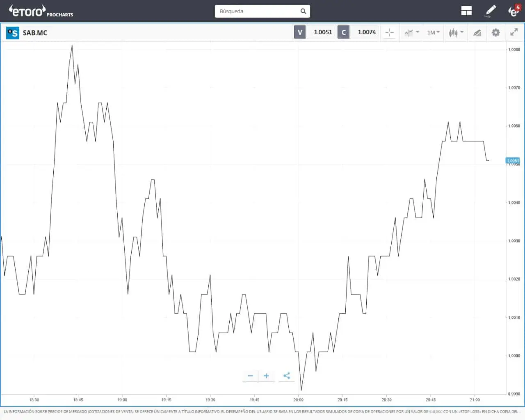Activate the crosshair toggle on toolbar
This screenshot has height=420, width=525.
click(x=389, y=32)
